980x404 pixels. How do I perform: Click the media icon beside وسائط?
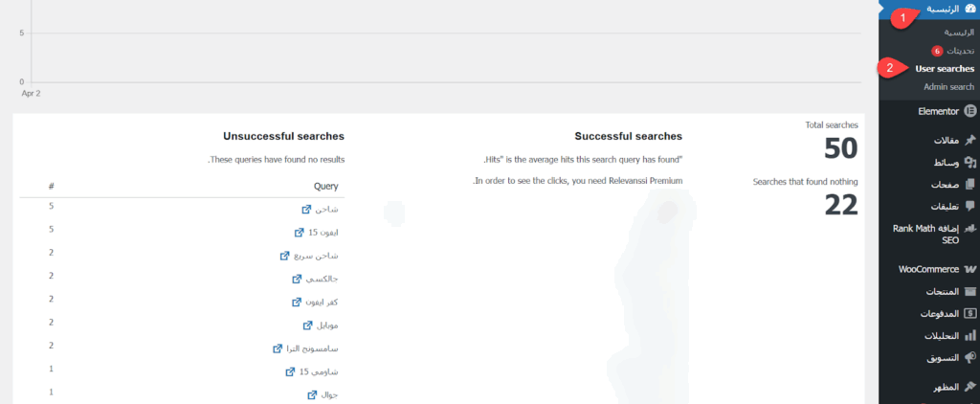pyautogui.click(x=970, y=163)
